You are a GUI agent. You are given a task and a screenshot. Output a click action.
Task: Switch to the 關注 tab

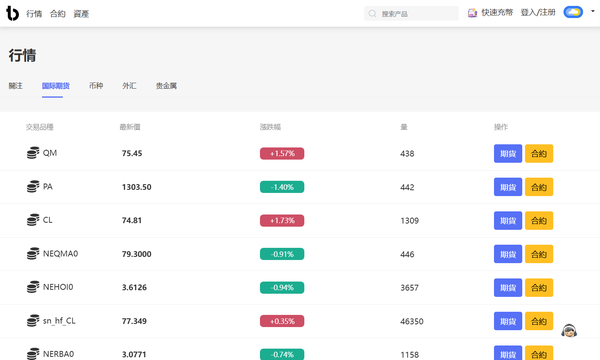(16, 86)
